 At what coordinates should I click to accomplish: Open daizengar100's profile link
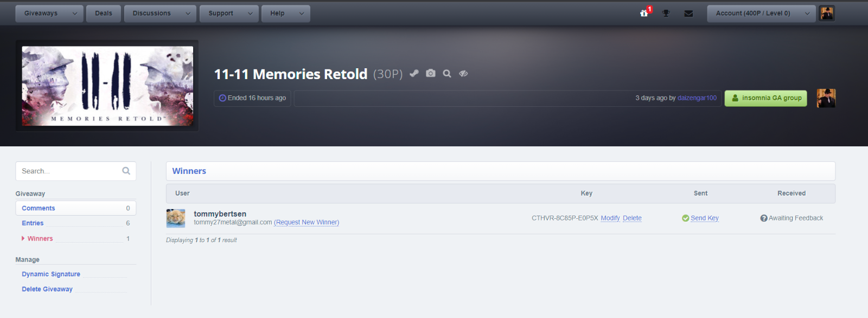pos(697,98)
